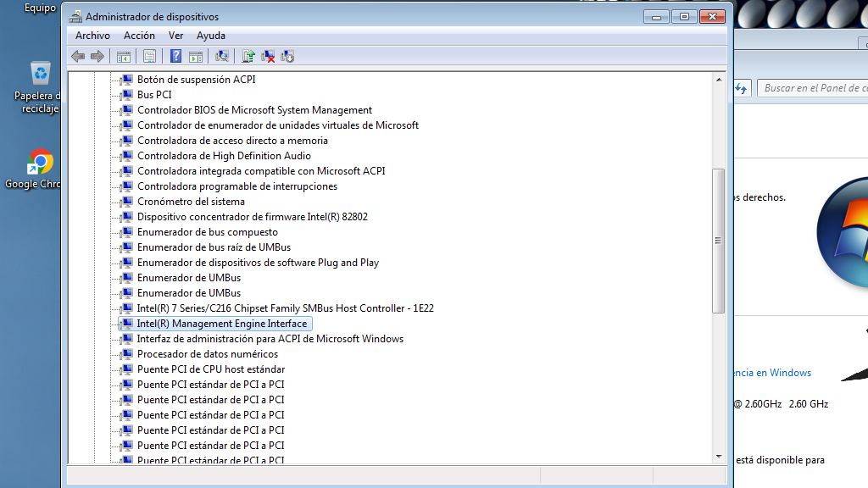Click the refresh arrows icon in Control Panel window
This screenshot has width=868, height=488.
742,88
